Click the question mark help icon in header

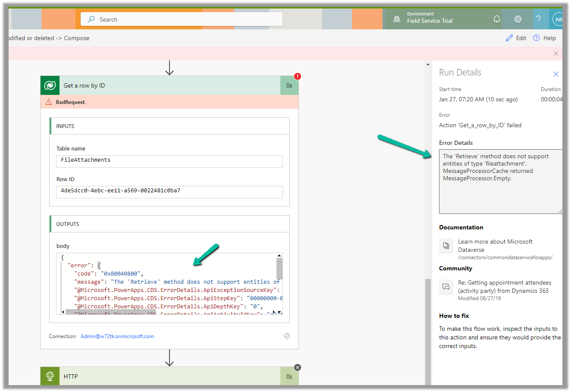[538, 19]
